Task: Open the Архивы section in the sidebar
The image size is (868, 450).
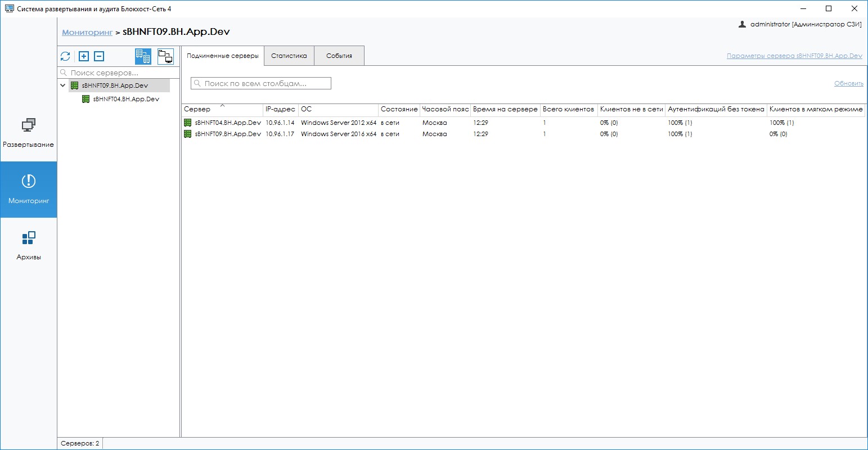Action: 28,245
